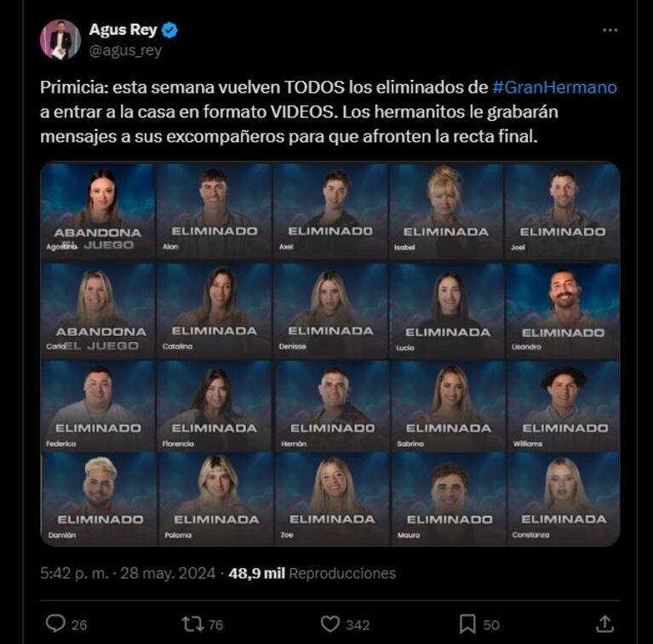Like the tweet with heart icon
The height and width of the screenshot is (644, 653).
(x=329, y=624)
